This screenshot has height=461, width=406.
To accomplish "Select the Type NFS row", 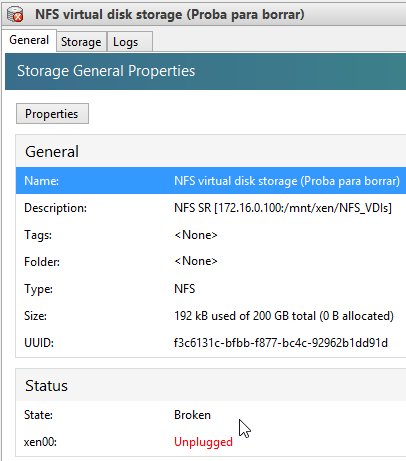I will (211, 289).
